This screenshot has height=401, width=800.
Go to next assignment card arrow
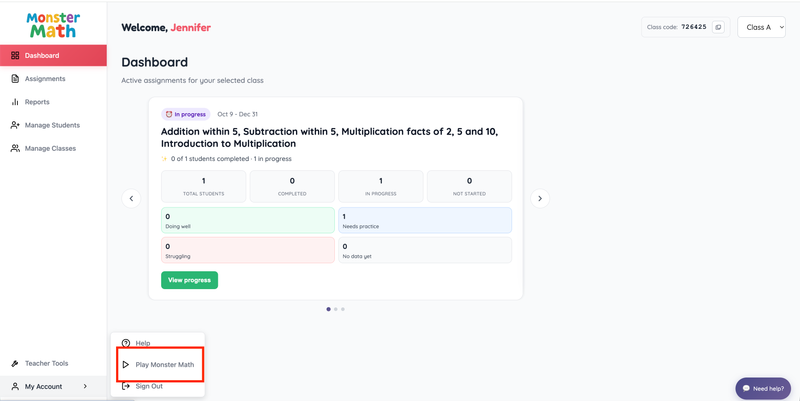coord(540,198)
